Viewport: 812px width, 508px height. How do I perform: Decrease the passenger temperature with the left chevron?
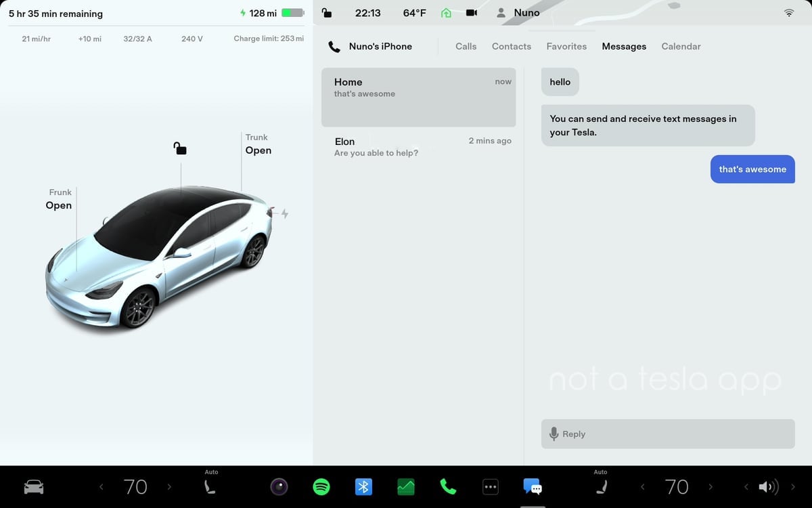[643, 487]
